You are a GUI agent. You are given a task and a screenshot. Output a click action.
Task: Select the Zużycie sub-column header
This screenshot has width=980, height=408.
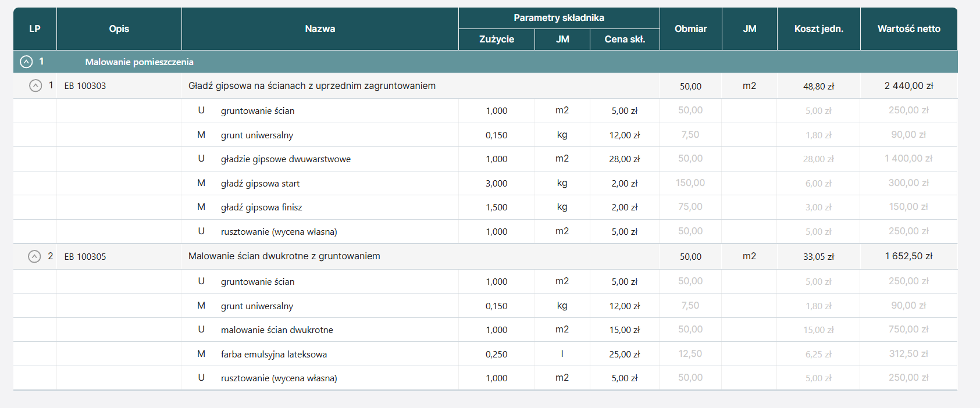point(496,39)
